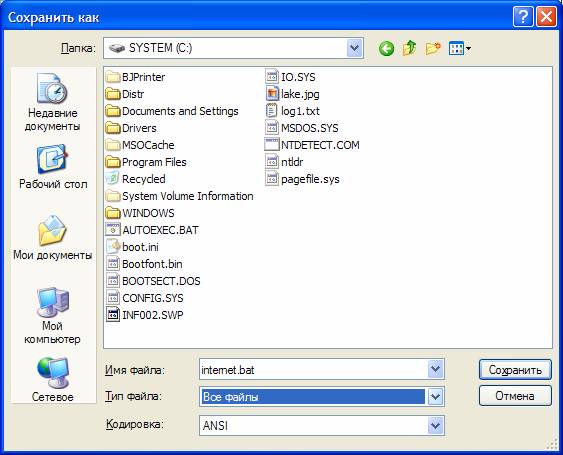
Task: Go to Мои документы location
Action: [53, 238]
